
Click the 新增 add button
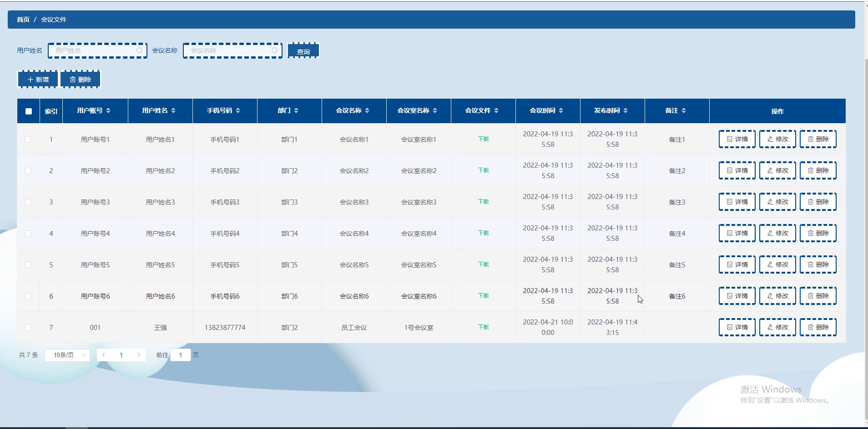38,79
